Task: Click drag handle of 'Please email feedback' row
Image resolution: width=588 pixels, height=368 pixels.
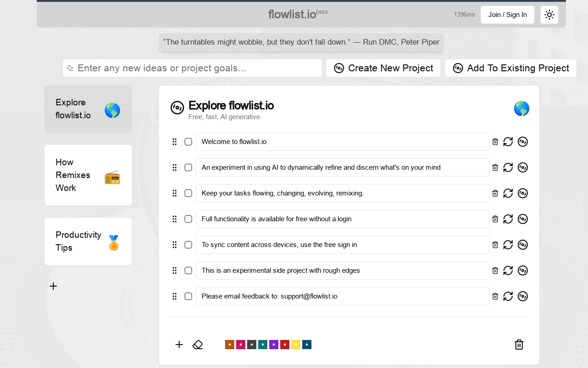Action: pyautogui.click(x=175, y=296)
